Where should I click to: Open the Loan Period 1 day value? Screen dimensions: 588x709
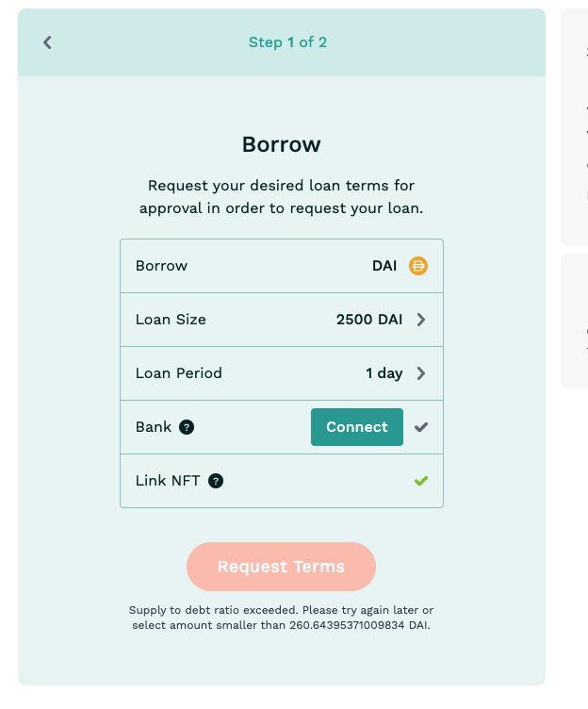pyautogui.click(x=384, y=373)
